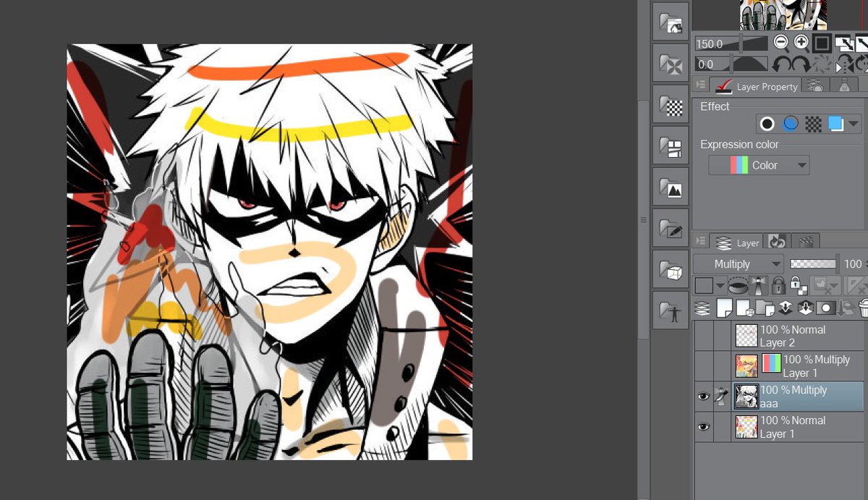The width and height of the screenshot is (868, 500).
Task: Create a layer mask
Action: coord(825,308)
